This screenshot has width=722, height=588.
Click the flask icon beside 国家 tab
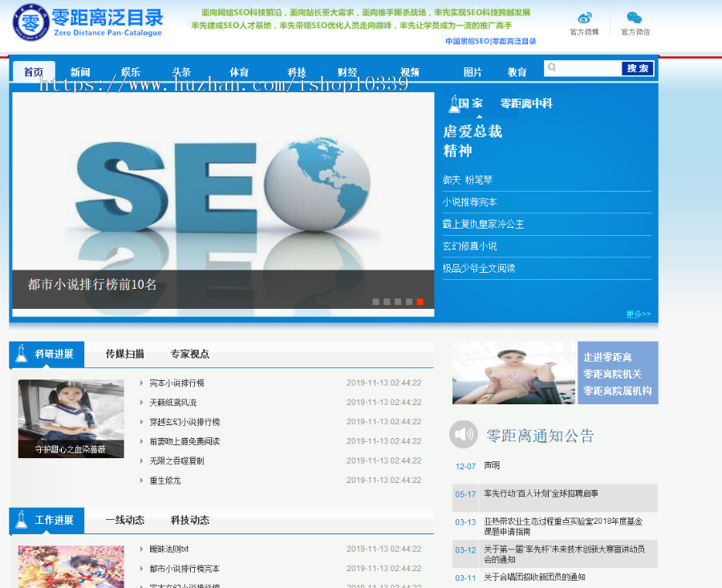tap(454, 103)
